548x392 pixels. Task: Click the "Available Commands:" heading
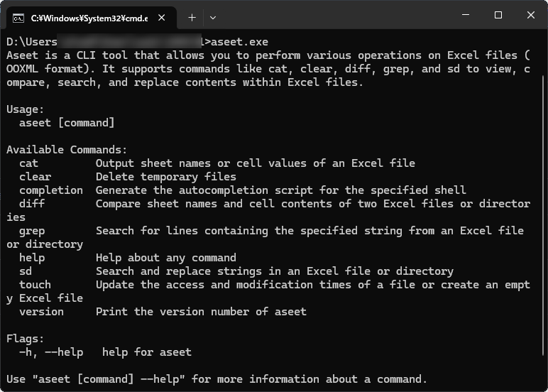point(67,150)
